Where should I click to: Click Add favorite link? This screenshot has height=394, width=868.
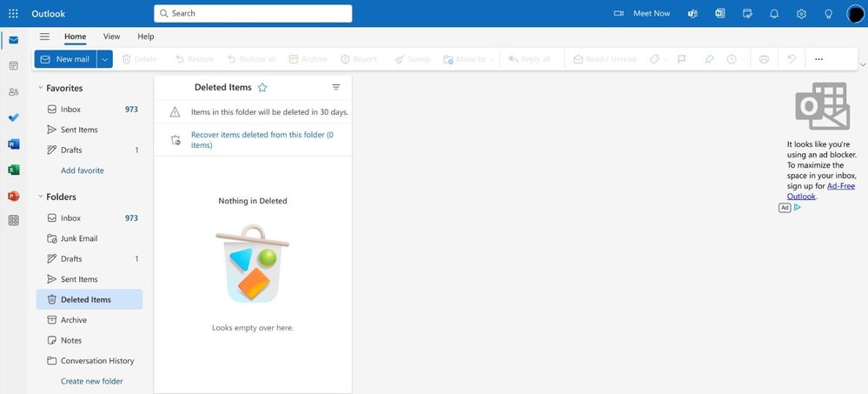tap(83, 170)
